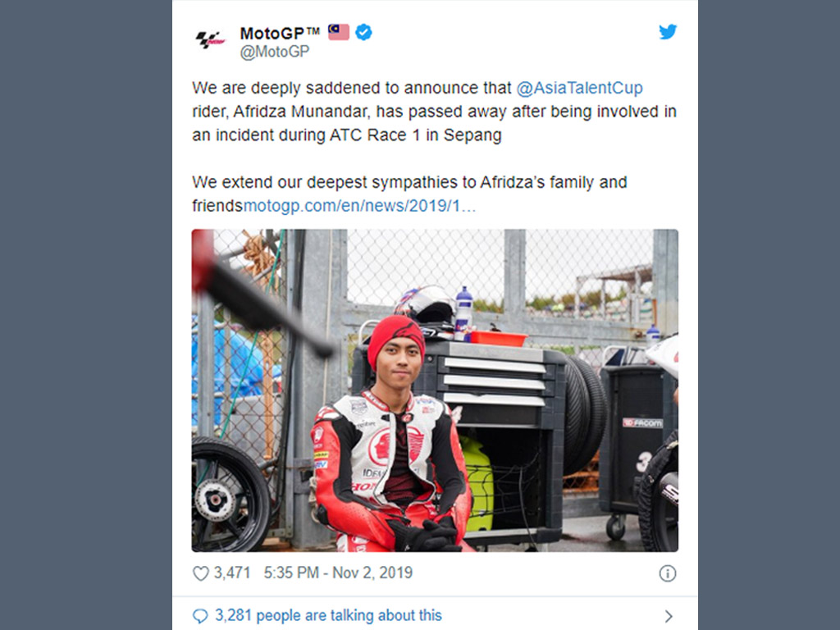Click the motorcycle wheel in the photo
840x630 pixels.
pyautogui.click(x=231, y=494)
